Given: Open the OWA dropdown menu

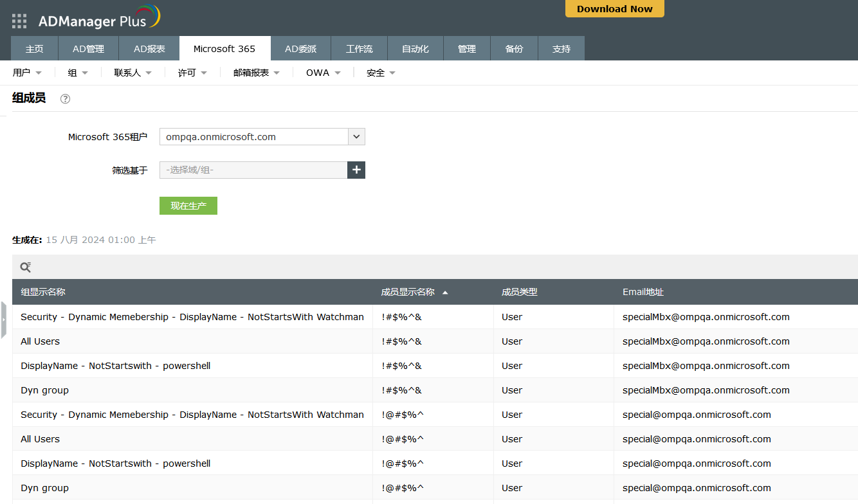Looking at the screenshot, I should [x=323, y=73].
